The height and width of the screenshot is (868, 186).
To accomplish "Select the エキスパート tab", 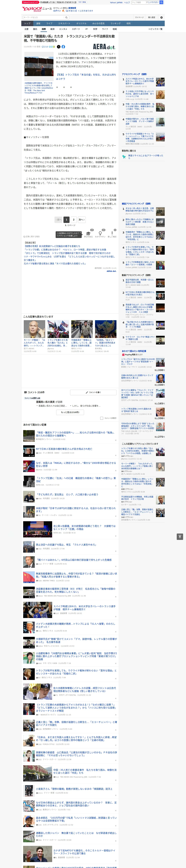I will 64,23.
